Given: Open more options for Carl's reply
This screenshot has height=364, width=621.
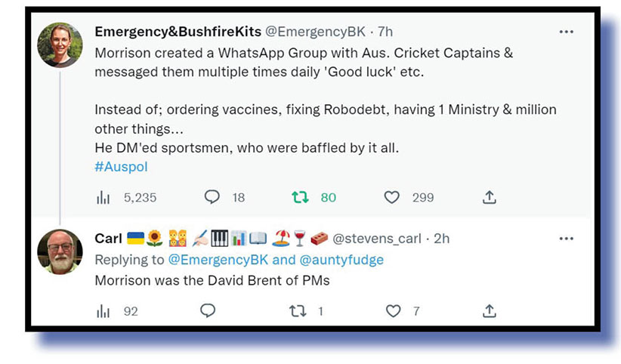Looking at the screenshot, I should point(566,239).
